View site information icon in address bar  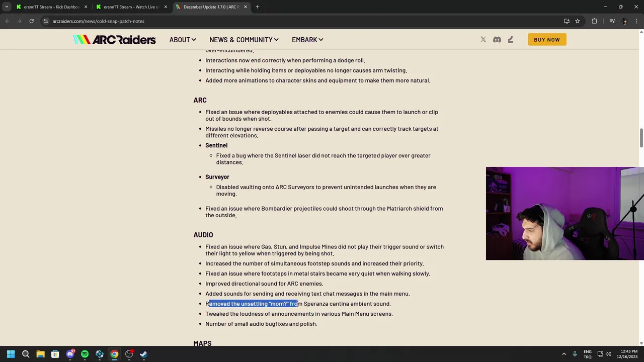[46, 21]
